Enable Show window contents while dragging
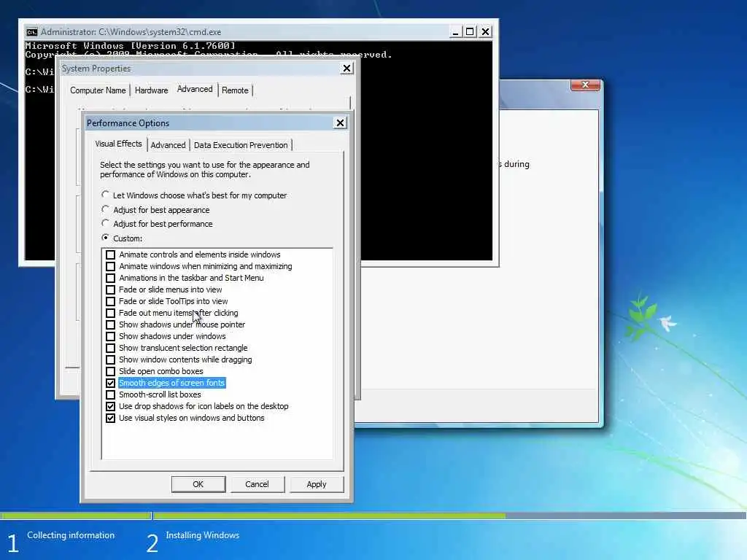 111,359
